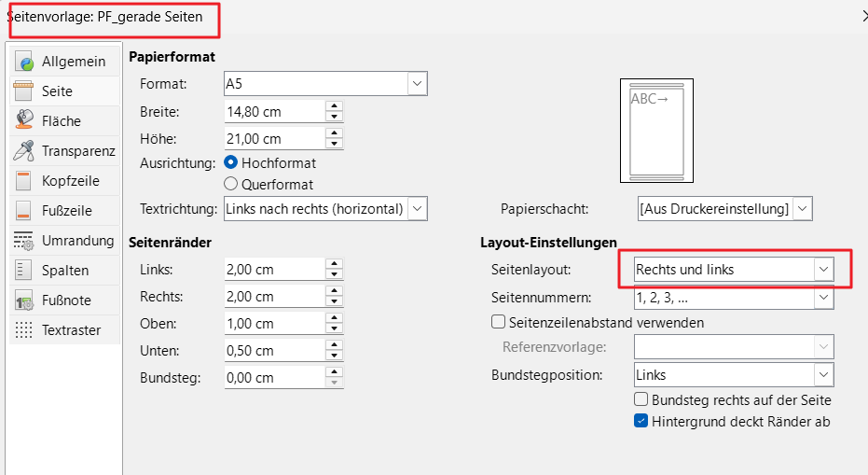Open the Spalten tab
868x475 pixels.
pyautogui.click(x=64, y=271)
